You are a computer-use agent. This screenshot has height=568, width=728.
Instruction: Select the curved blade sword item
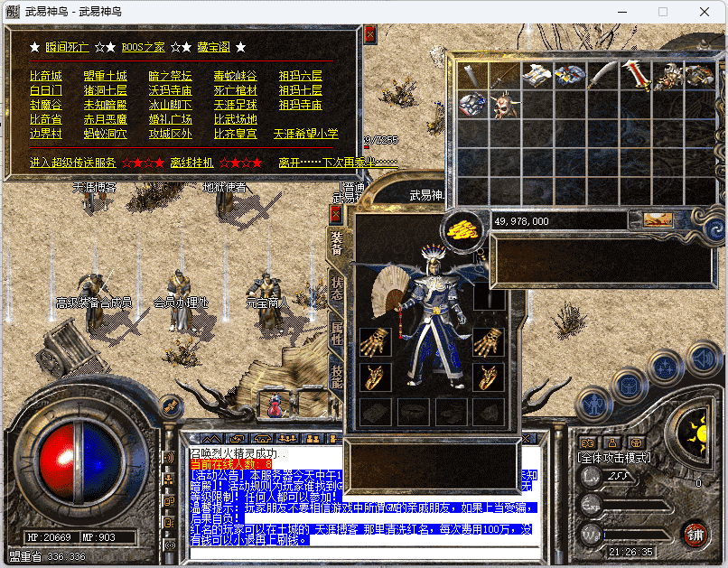point(602,75)
